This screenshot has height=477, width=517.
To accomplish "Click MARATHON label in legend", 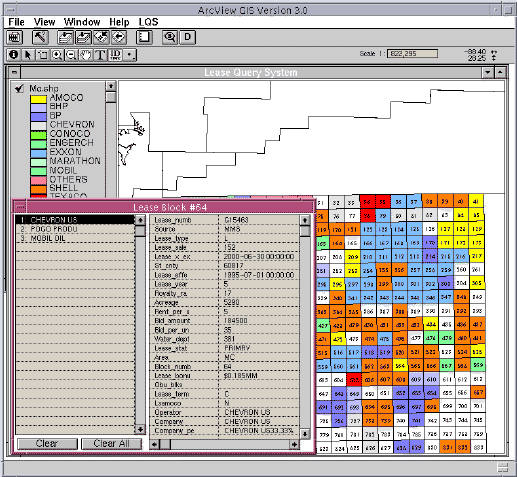I will (x=75, y=161).
